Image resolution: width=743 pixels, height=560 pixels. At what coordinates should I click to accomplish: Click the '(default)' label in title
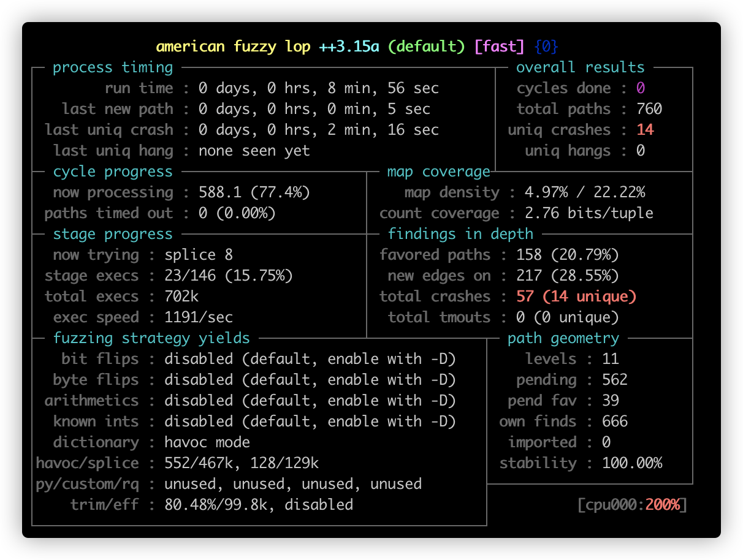(x=427, y=47)
